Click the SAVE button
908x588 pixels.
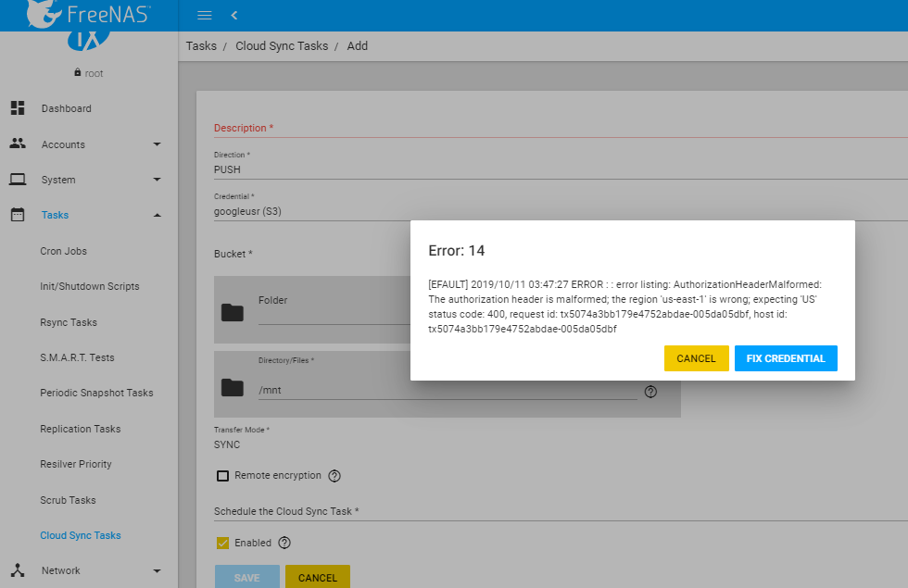pyautogui.click(x=246, y=577)
